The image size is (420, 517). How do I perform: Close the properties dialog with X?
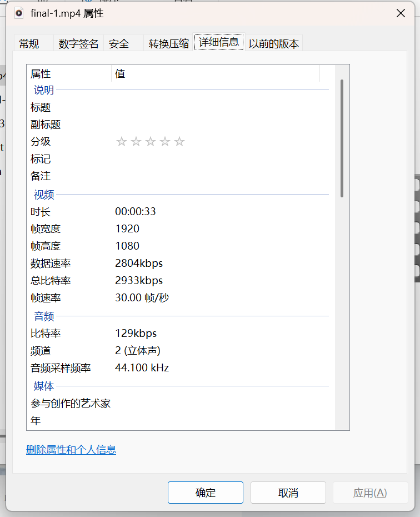401,13
